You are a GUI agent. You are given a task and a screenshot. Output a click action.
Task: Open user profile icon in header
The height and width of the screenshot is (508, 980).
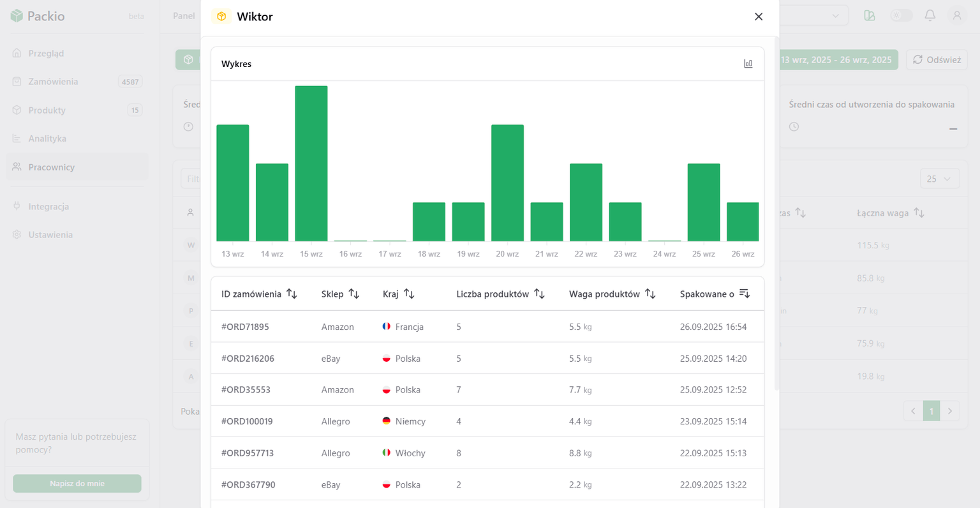pyautogui.click(x=956, y=16)
